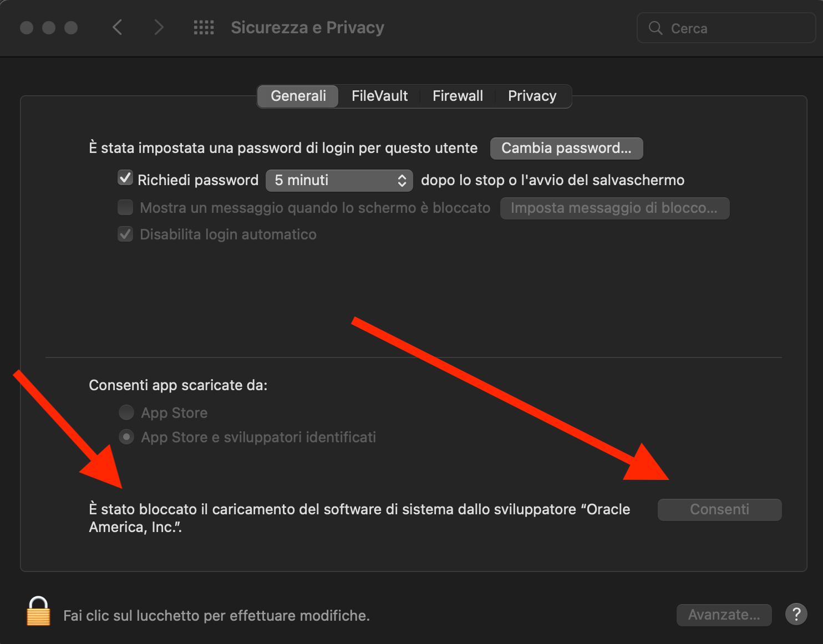Click the Oracle America blocked software message

tap(359, 518)
